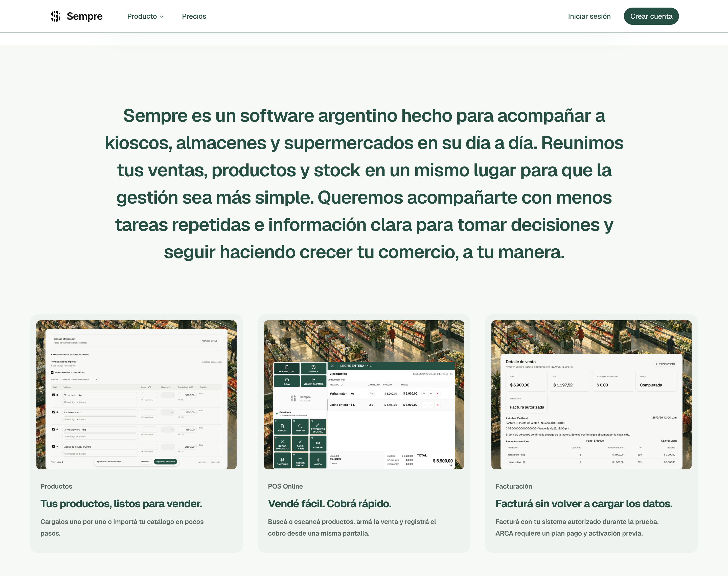Click the F9 Restar Unidad tile
The width and height of the screenshot is (728, 576).
300,461
